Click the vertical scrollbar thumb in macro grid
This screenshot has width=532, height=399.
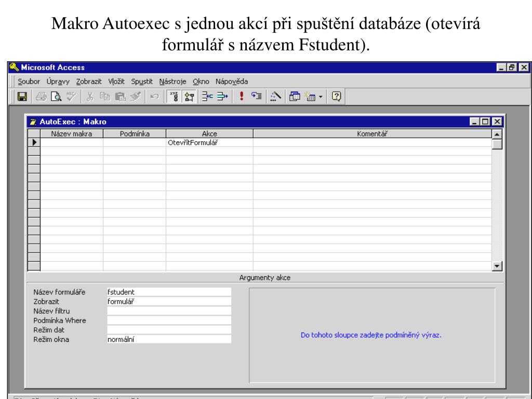[x=497, y=144]
